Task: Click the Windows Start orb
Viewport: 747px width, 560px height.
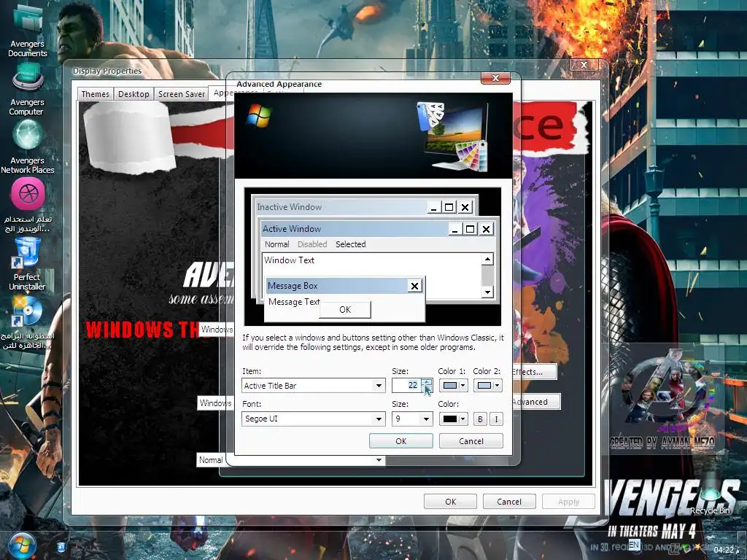Action: 23,546
